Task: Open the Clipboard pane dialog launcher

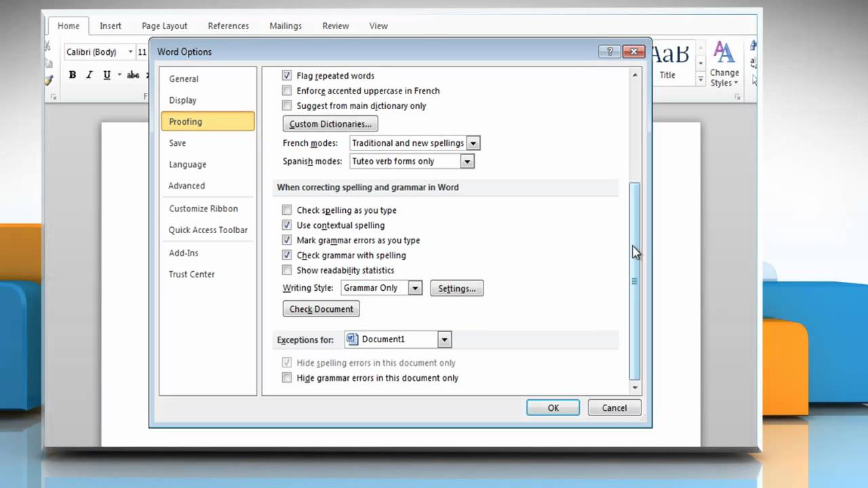Action: click(x=54, y=97)
